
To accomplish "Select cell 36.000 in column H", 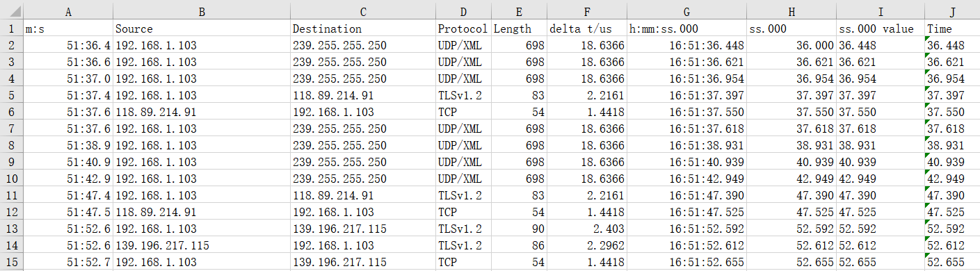I will pos(792,45).
